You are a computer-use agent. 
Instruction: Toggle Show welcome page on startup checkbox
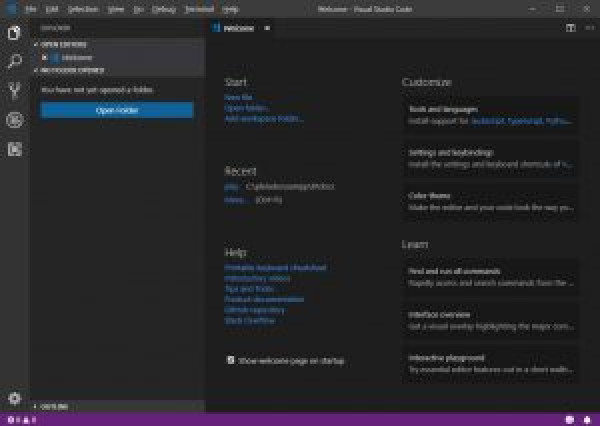pos(231,360)
